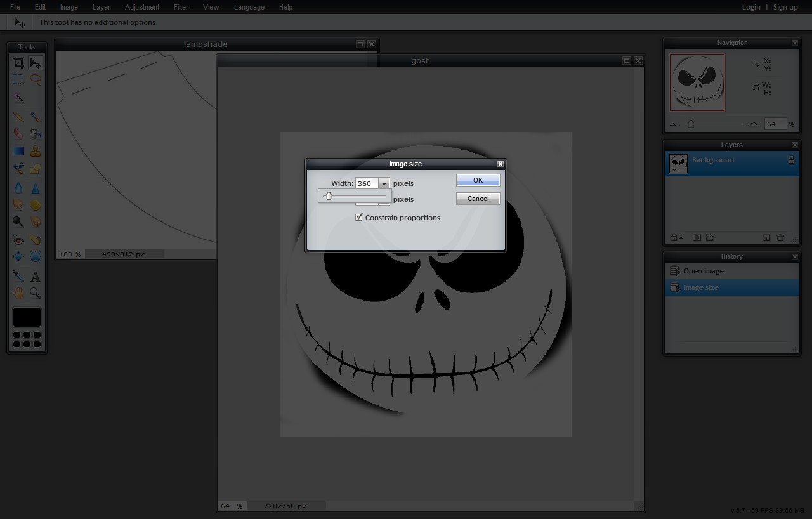
Task: Select 'Open image' history state
Action: (x=731, y=271)
